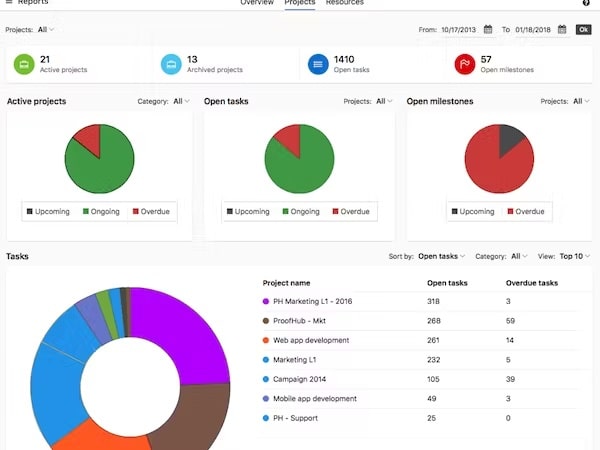Click green ongoing slice in Open tasks pie
Screen dimensions: 600x450
[304, 170]
